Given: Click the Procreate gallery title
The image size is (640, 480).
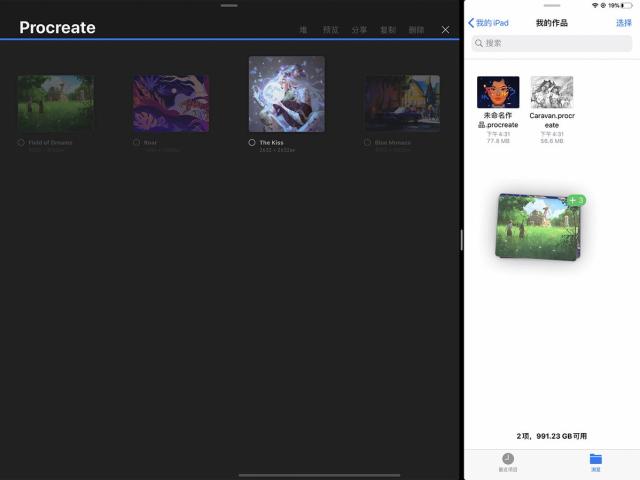Looking at the screenshot, I should (x=57, y=27).
